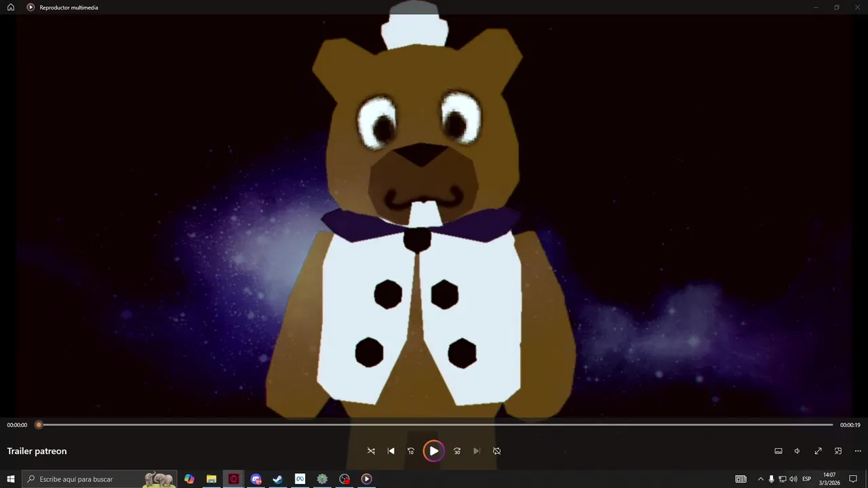Enter mini player mode

tap(838, 451)
